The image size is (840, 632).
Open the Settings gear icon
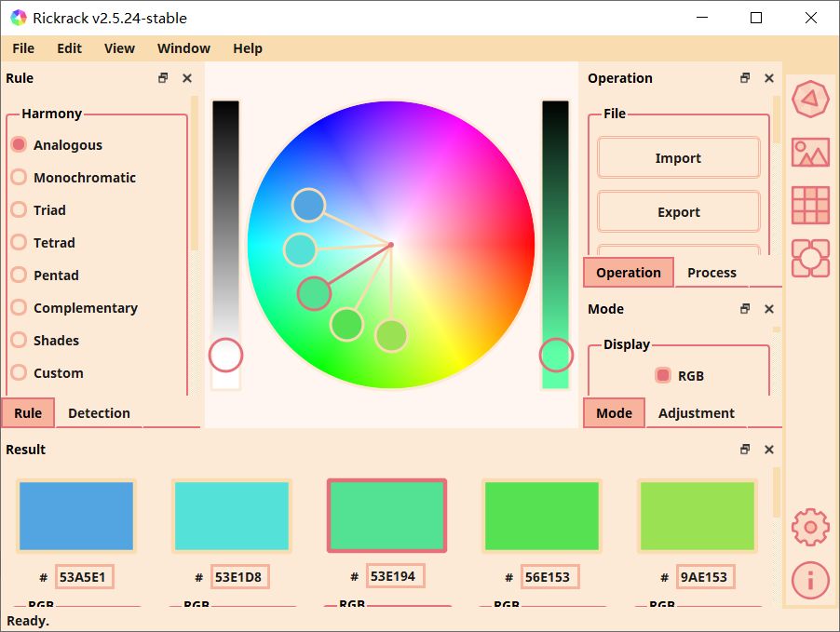coord(809,526)
